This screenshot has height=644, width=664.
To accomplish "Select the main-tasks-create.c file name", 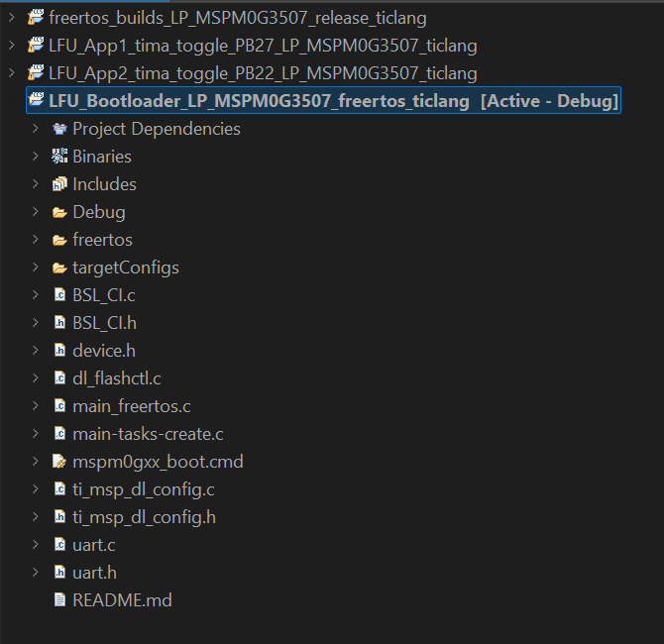I will [148, 434].
